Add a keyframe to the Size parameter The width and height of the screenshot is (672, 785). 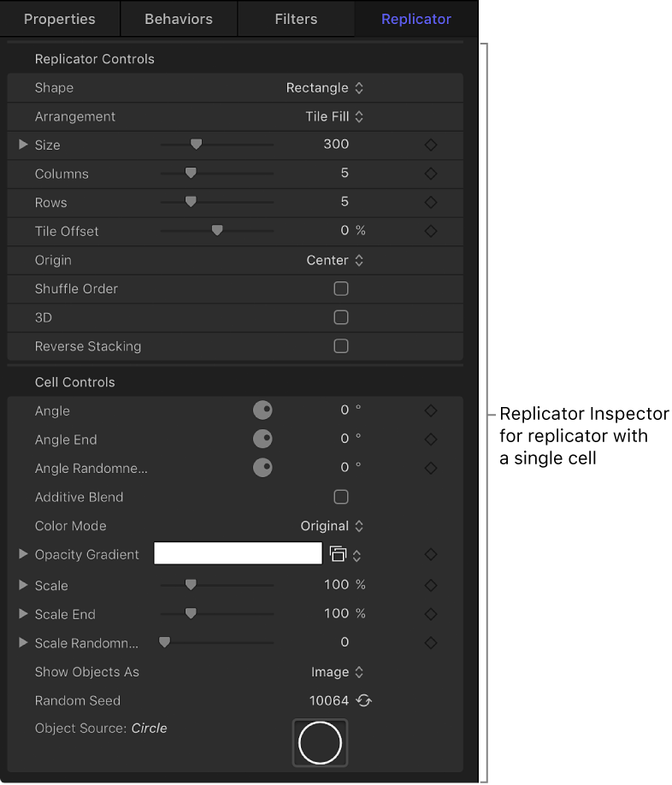(x=431, y=145)
